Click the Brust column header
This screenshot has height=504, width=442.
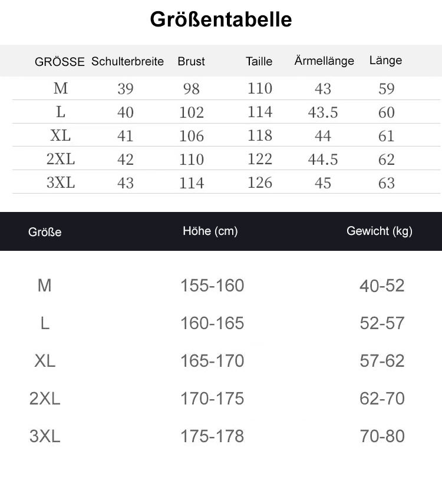pyautogui.click(x=191, y=61)
